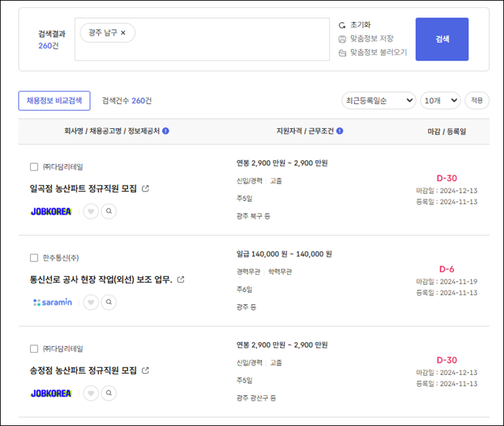Open 일곡점 농산파트 정규직원 모집 posting

coord(83,188)
